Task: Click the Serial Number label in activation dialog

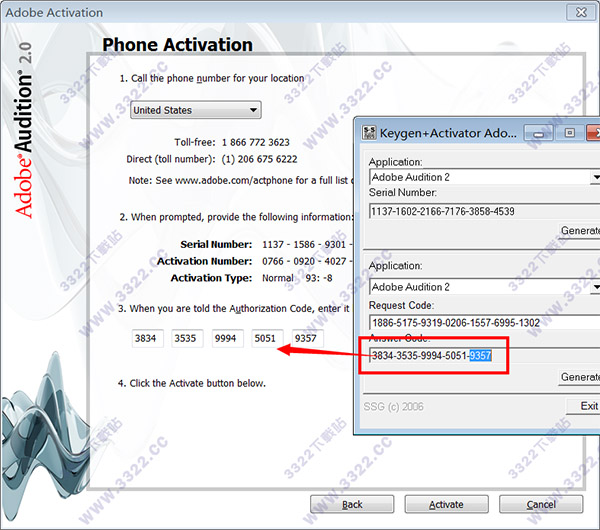Action: point(216,244)
